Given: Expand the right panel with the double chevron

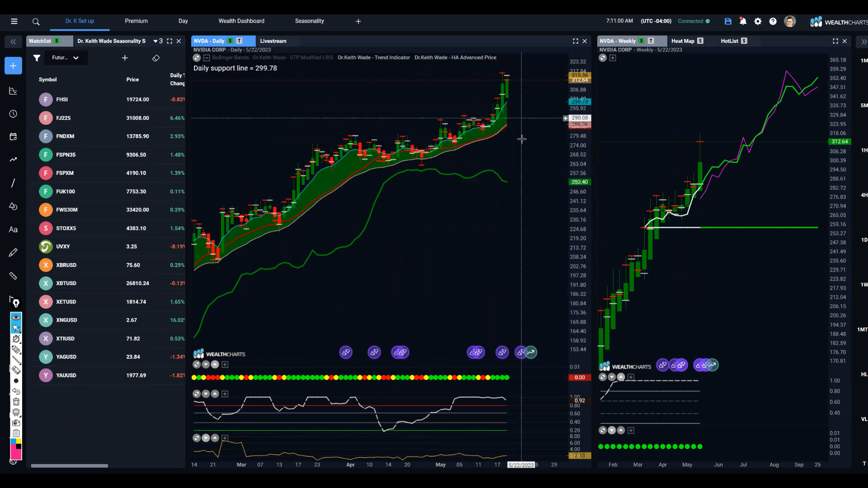Looking at the screenshot, I should (x=863, y=42).
